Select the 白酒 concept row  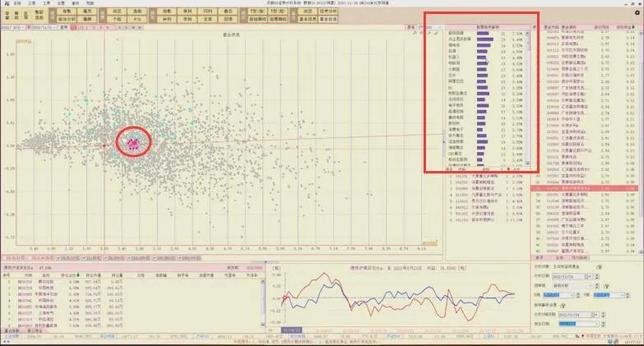coord(487,51)
